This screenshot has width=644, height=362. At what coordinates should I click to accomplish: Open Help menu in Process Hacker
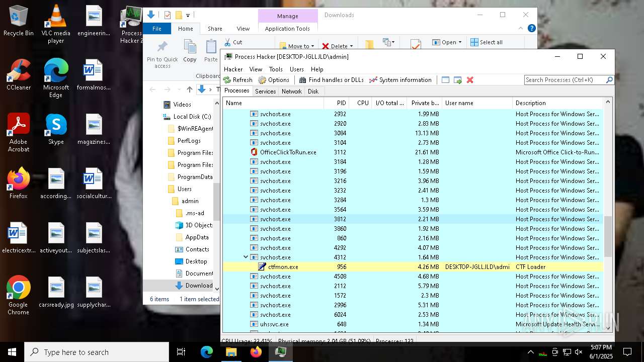click(x=317, y=69)
